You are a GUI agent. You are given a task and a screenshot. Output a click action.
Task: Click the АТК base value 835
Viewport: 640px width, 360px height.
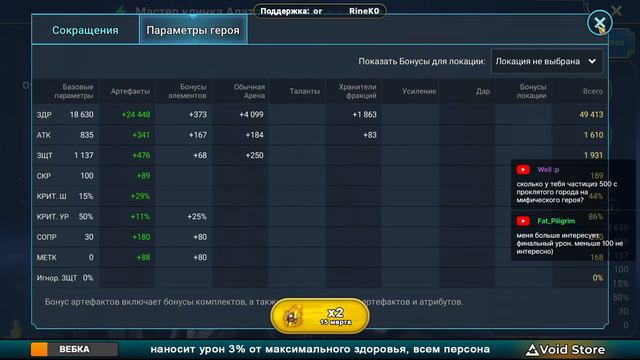click(x=87, y=135)
